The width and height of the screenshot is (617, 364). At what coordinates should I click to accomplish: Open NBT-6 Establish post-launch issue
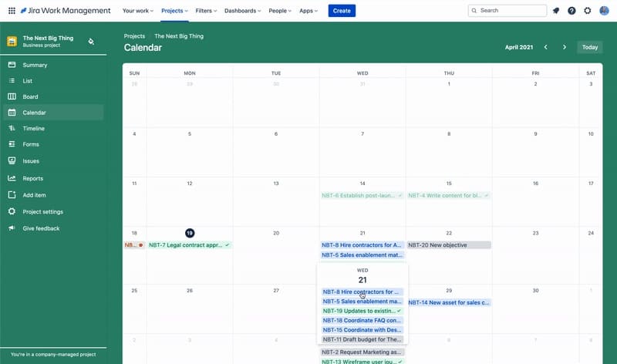[x=362, y=195]
